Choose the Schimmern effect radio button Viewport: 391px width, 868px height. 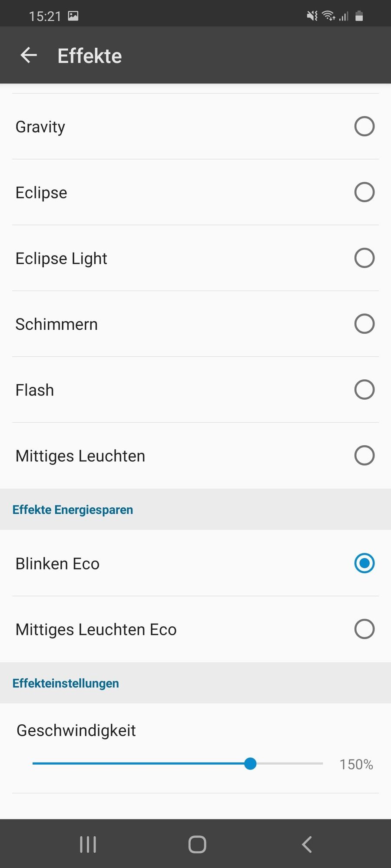[x=364, y=324]
